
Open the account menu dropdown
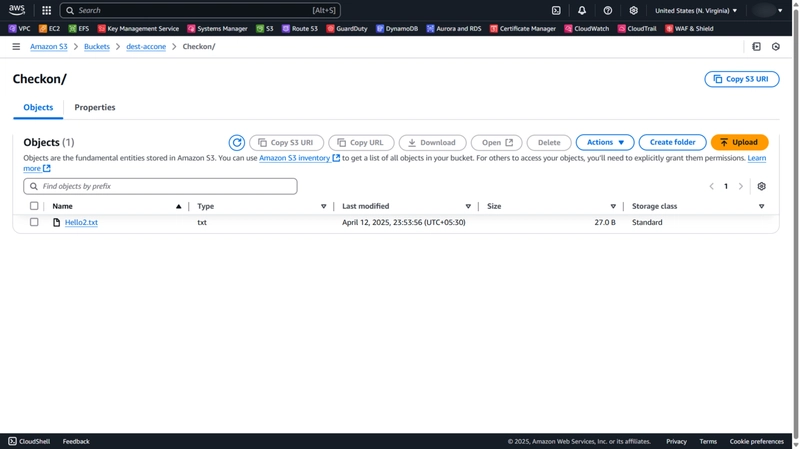tap(767, 10)
